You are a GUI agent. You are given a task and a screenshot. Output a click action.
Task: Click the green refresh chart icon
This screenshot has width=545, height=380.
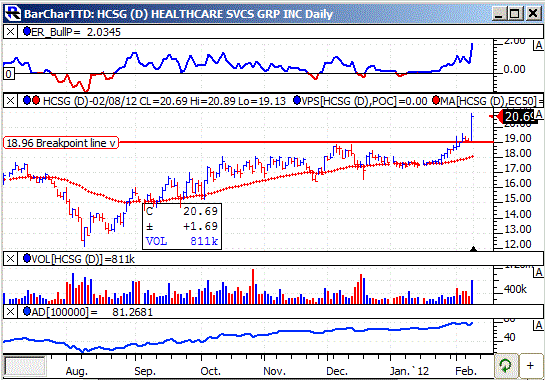click(x=505, y=366)
